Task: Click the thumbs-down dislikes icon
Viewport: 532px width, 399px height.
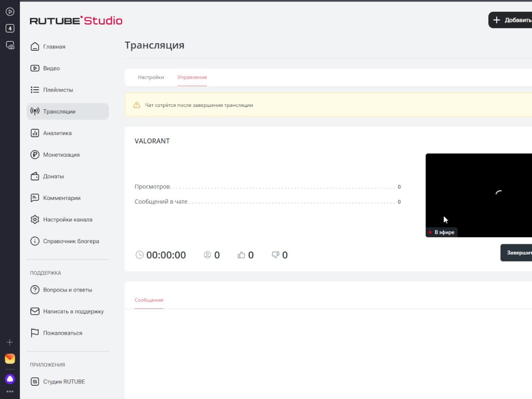Action: 275,255
